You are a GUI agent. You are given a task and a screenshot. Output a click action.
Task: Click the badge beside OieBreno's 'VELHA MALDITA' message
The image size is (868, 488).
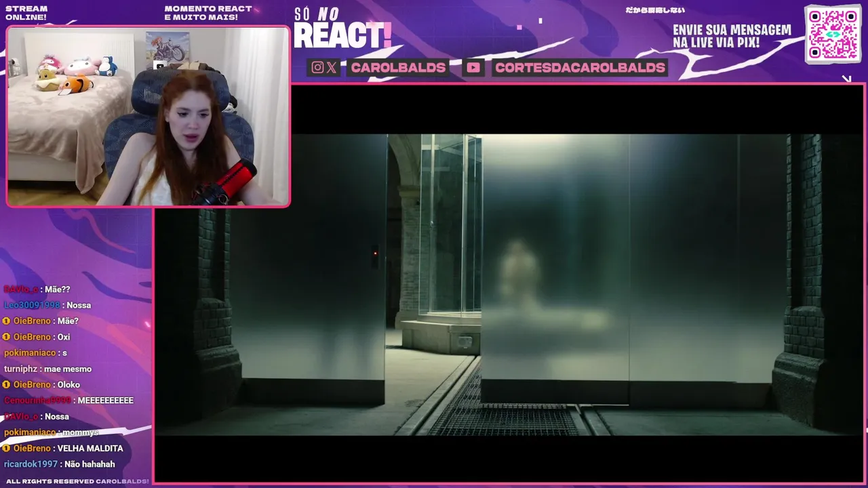pyautogui.click(x=6, y=449)
